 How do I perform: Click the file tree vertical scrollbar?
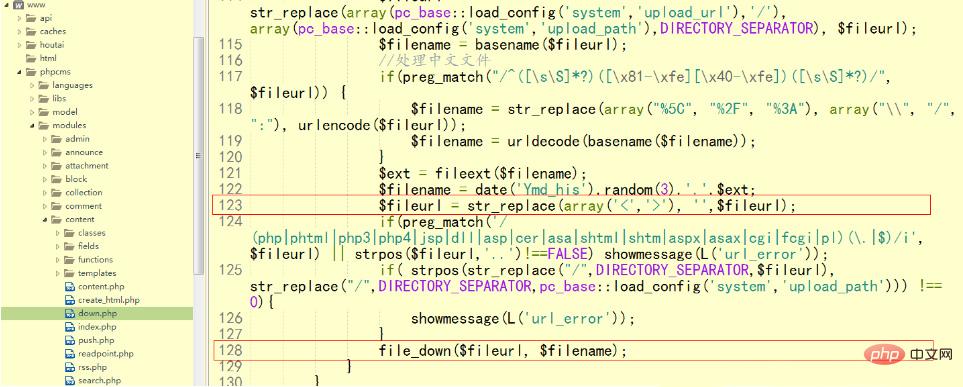coord(198,155)
